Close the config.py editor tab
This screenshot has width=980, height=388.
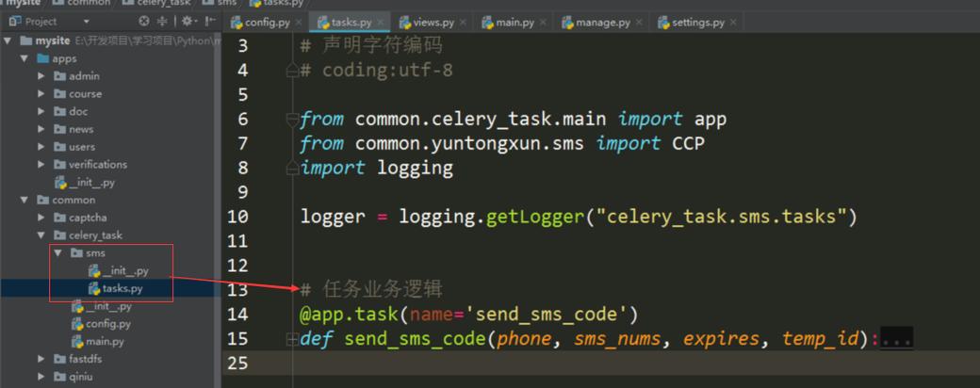298,23
